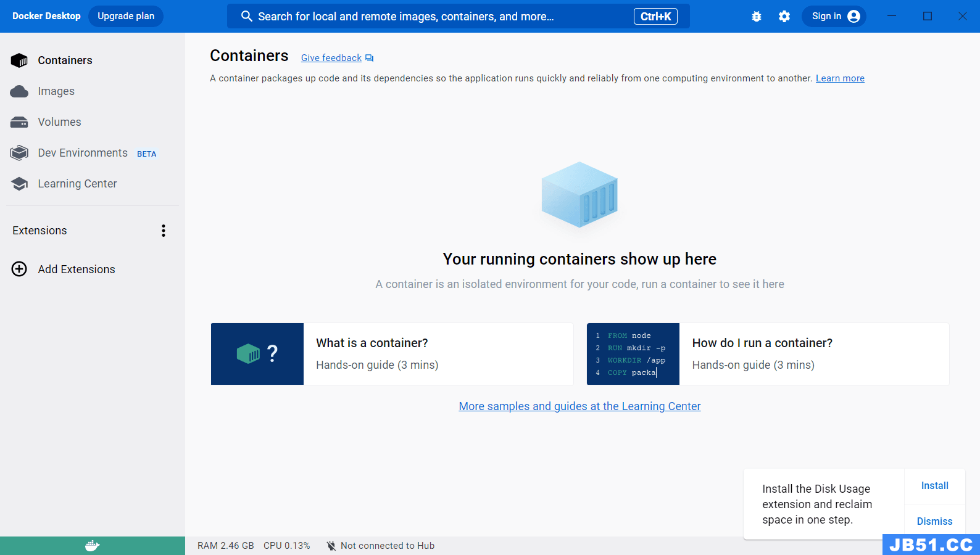
Task: Click the Upgrade plan button
Action: (126, 16)
